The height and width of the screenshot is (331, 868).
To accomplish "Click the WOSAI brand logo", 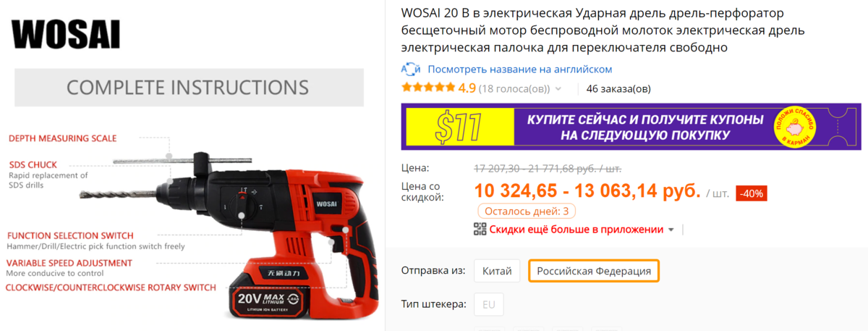I will coord(66,34).
